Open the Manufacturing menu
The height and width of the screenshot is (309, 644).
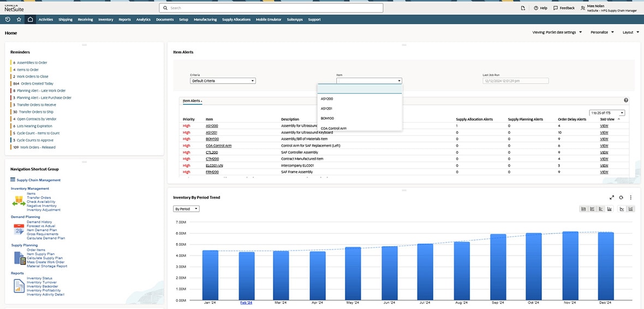coord(205,19)
